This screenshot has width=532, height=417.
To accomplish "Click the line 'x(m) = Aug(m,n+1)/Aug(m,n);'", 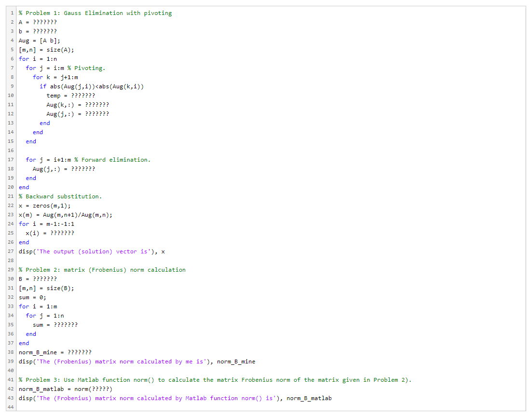I will point(66,215).
